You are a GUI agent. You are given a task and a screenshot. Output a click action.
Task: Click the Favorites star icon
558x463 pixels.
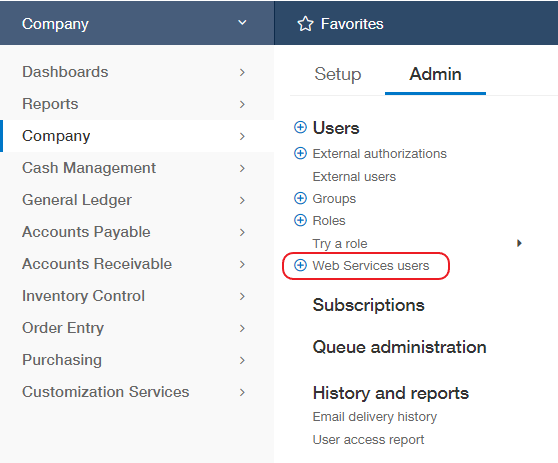tap(305, 24)
